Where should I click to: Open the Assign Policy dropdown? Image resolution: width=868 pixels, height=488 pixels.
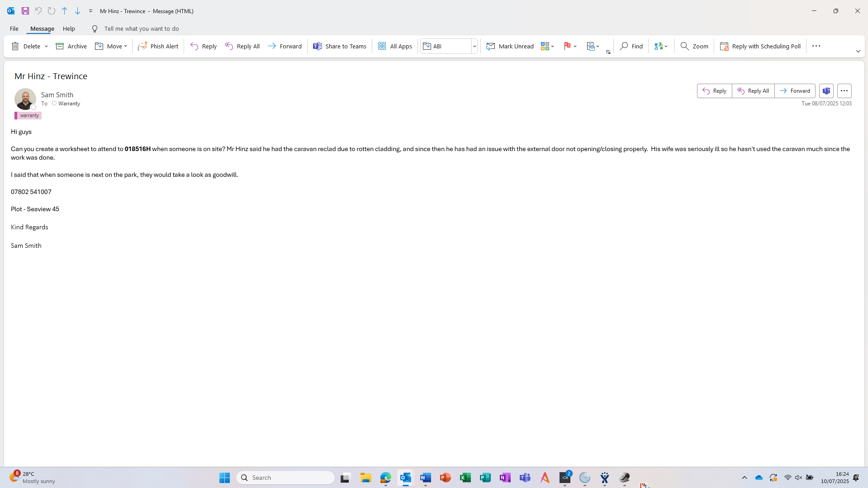pyautogui.click(x=593, y=46)
